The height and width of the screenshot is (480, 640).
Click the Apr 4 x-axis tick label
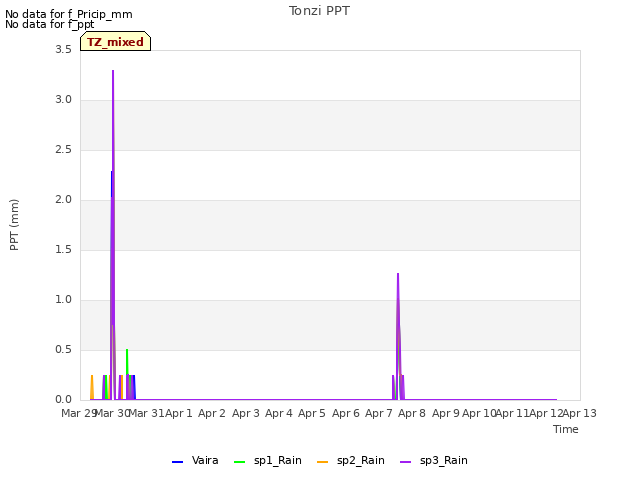279,413
